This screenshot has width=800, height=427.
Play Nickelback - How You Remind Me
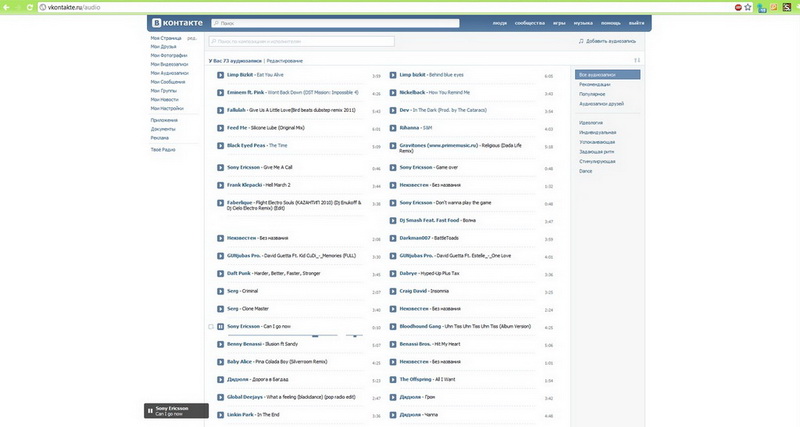(393, 93)
